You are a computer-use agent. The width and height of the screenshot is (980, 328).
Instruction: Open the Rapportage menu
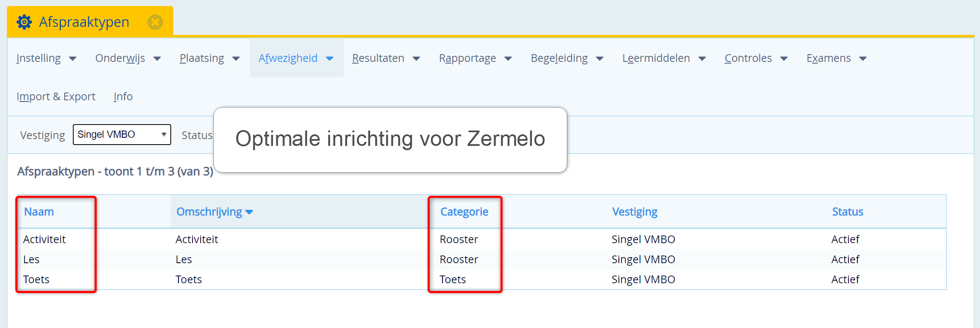[x=467, y=58]
